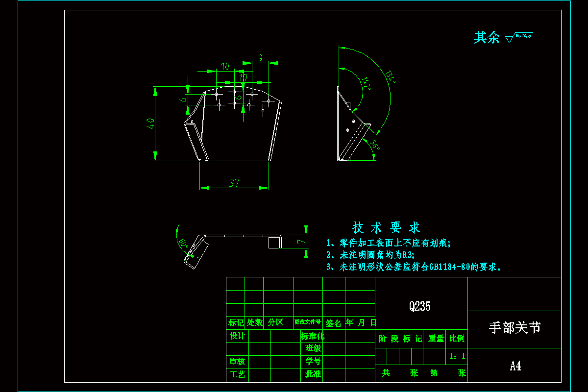Select the '重量' header
Viewport: 588px width, 392px height.
click(x=436, y=339)
